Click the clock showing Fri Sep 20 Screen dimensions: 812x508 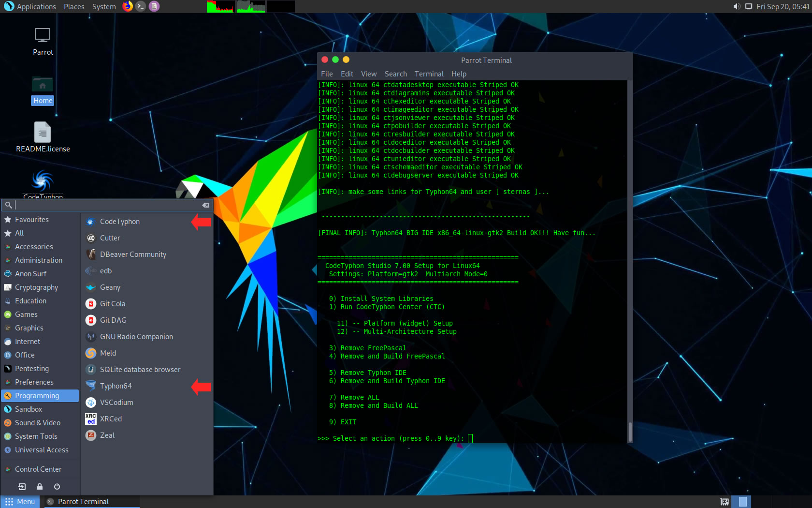(783, 6)
